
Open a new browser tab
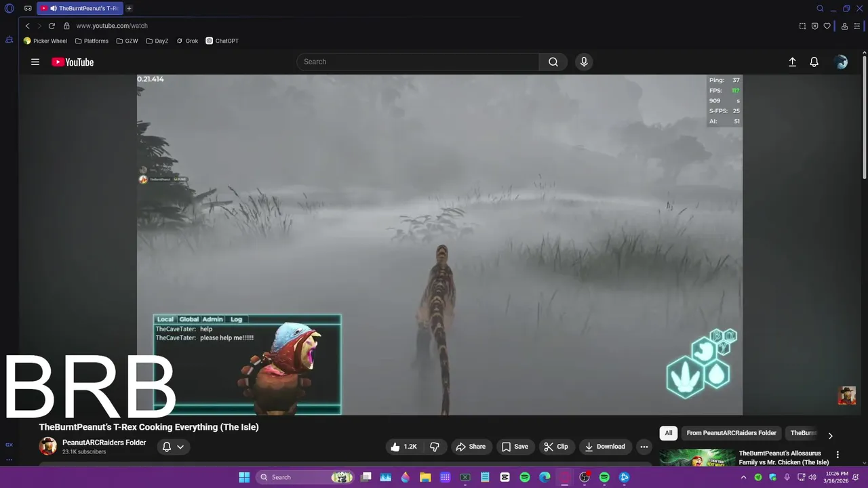129,8
